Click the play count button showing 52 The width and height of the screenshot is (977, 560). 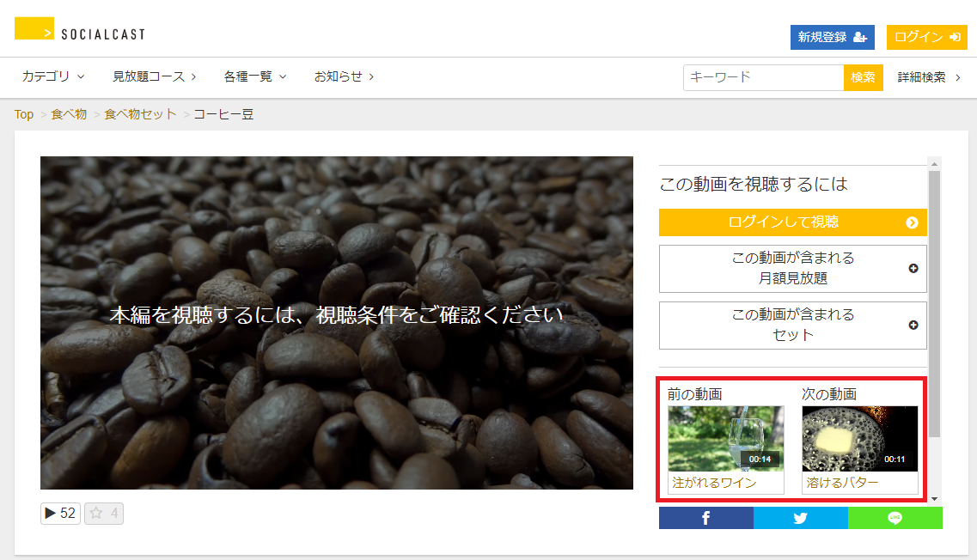(60, 514)
